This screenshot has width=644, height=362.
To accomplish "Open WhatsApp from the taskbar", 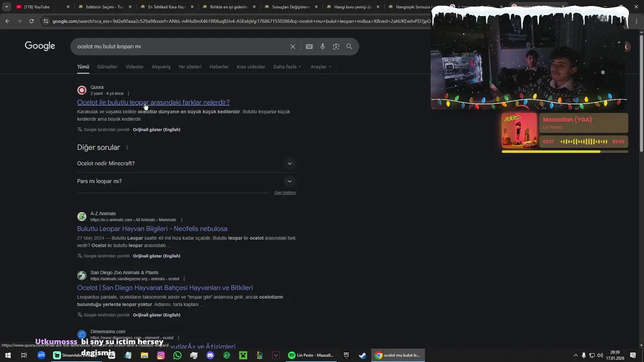I will click(177, 355).
